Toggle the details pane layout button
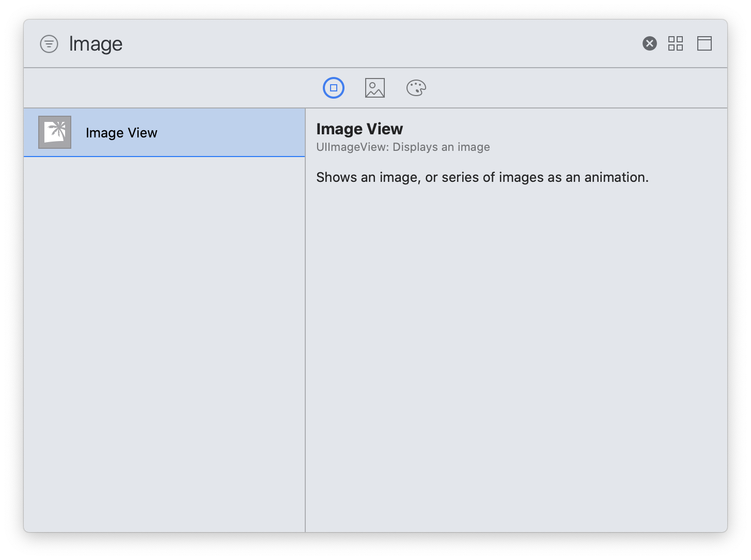The width and height of the screenshot is (751, 560). pyautogui.click(x=705, y=43)
